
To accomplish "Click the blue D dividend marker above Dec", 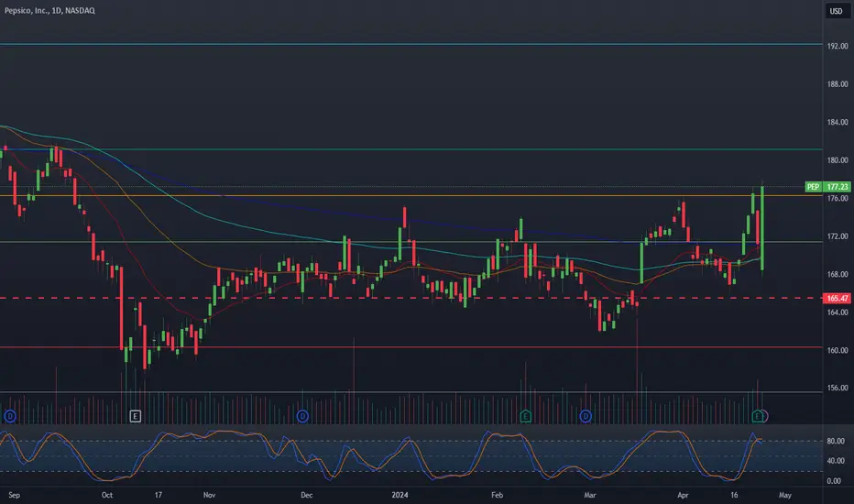I will tap(302, 417).
